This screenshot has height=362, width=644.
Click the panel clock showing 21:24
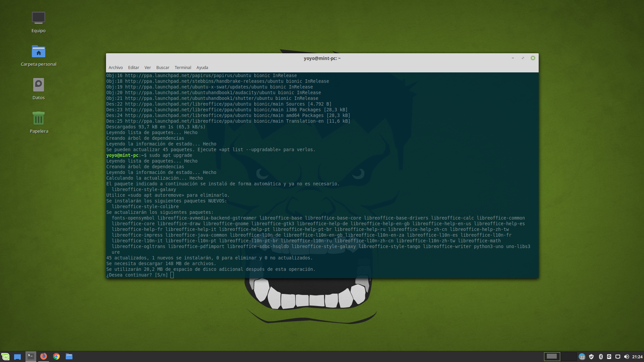point(637,357)
